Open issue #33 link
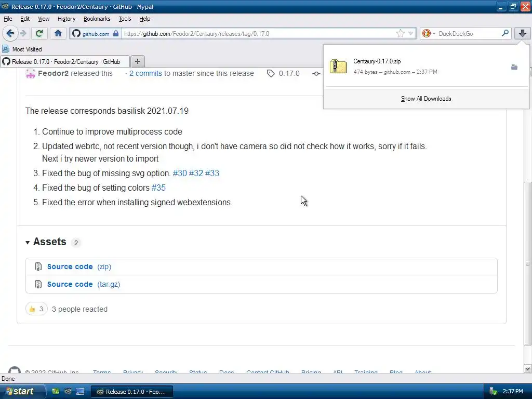This screenshot has height=399, width=532. click(212, 173)
